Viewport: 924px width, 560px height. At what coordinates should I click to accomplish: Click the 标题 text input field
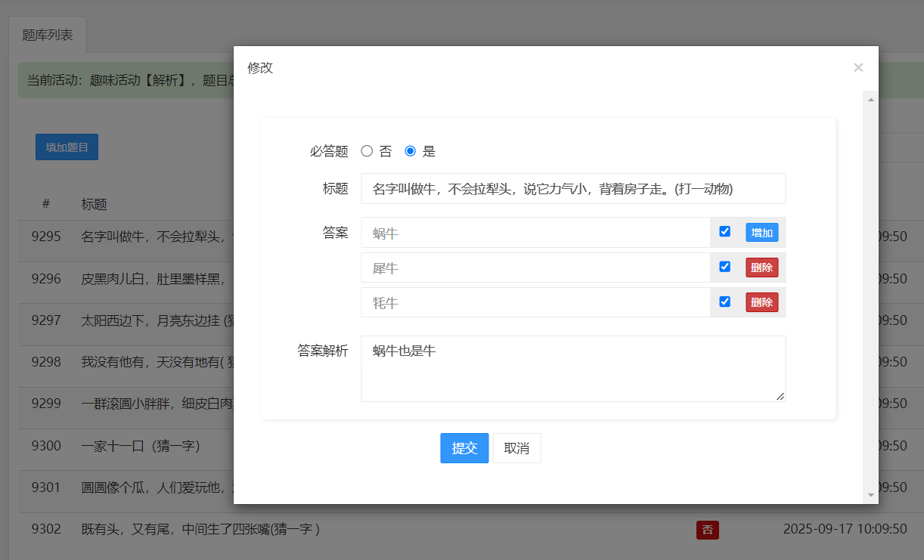(x=573, y=189)
